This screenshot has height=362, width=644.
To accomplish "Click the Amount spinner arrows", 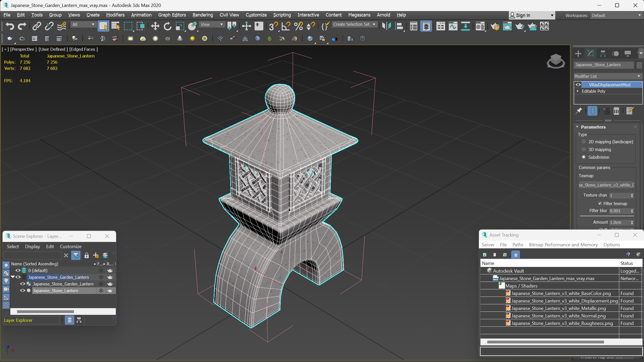I will [x=632, y=222].
